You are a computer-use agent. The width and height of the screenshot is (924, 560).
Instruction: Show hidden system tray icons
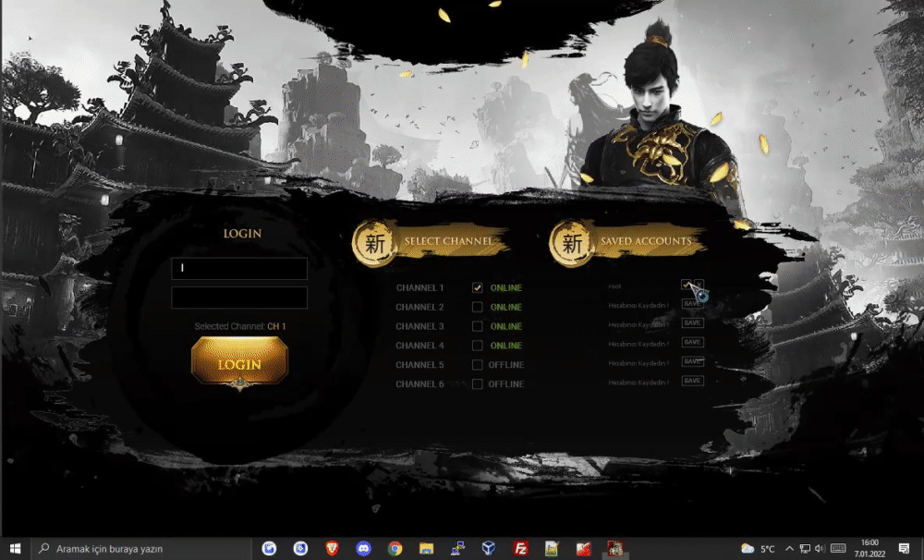tap(790, 549)
